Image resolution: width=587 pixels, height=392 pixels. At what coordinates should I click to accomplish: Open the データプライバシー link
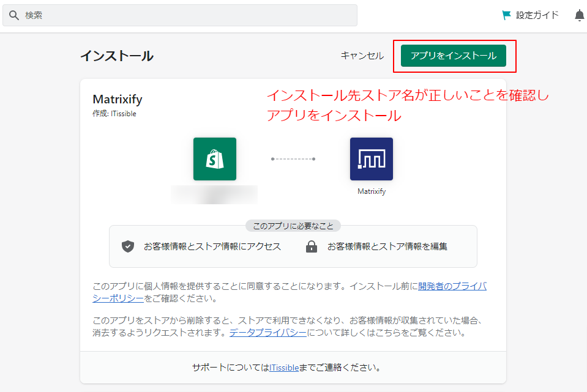click(x=268, y=333)
